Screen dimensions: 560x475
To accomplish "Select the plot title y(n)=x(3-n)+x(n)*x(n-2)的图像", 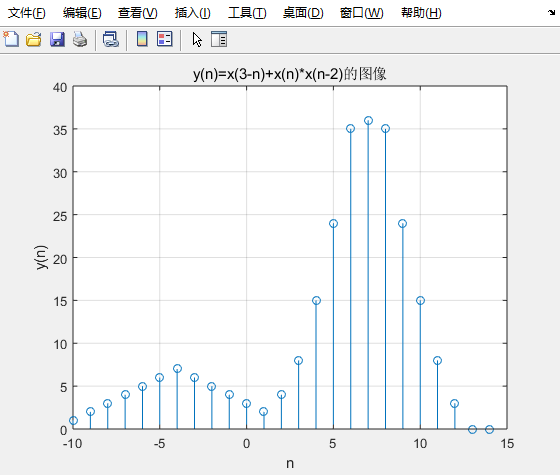I will point(290,74).
